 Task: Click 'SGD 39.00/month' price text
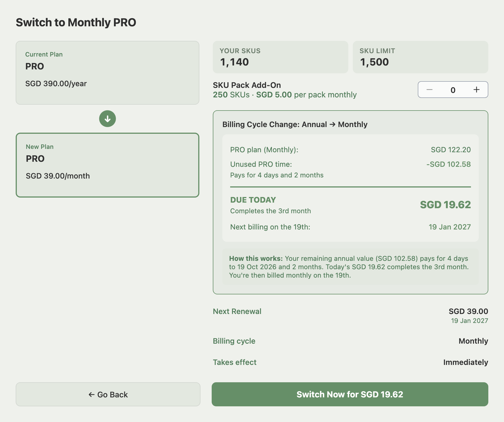58,176
